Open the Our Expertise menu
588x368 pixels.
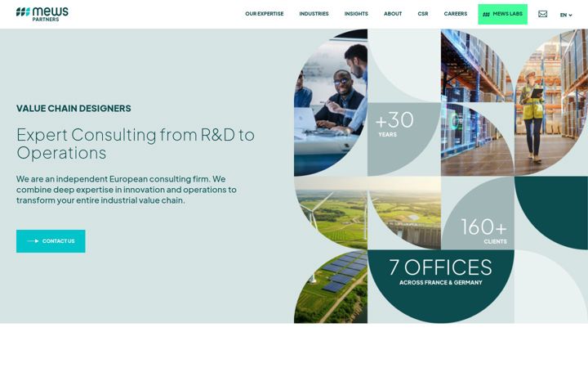click(x=265, y=14)
